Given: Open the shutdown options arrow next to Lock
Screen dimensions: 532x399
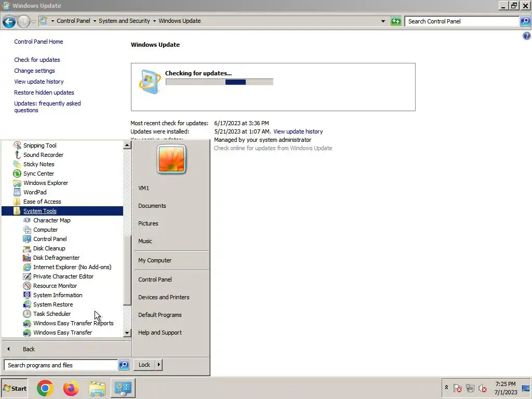Looking at the screenshot, I should point(158,365).
